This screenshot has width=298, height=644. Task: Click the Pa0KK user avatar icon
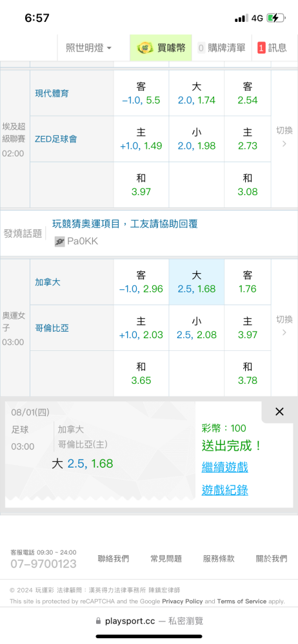[x=60, y=241]
